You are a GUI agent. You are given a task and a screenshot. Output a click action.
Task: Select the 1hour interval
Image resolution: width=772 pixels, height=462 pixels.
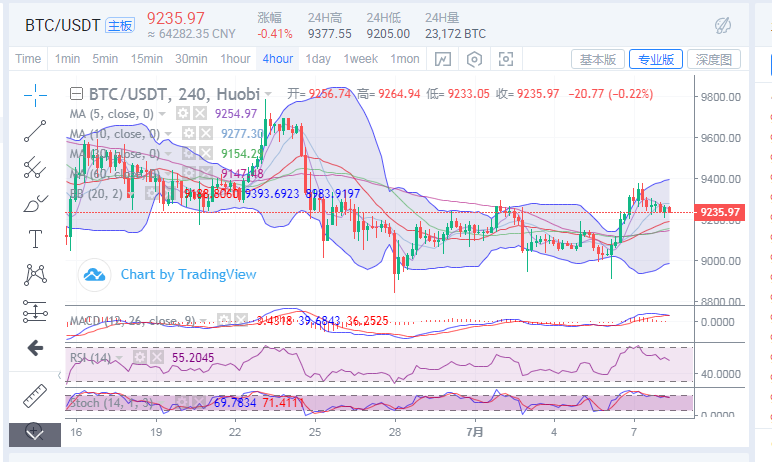(235, 59)
